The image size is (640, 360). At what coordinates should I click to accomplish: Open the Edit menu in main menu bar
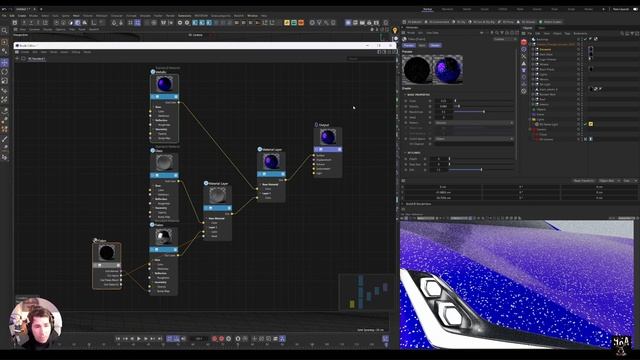[x=12, y=16]
